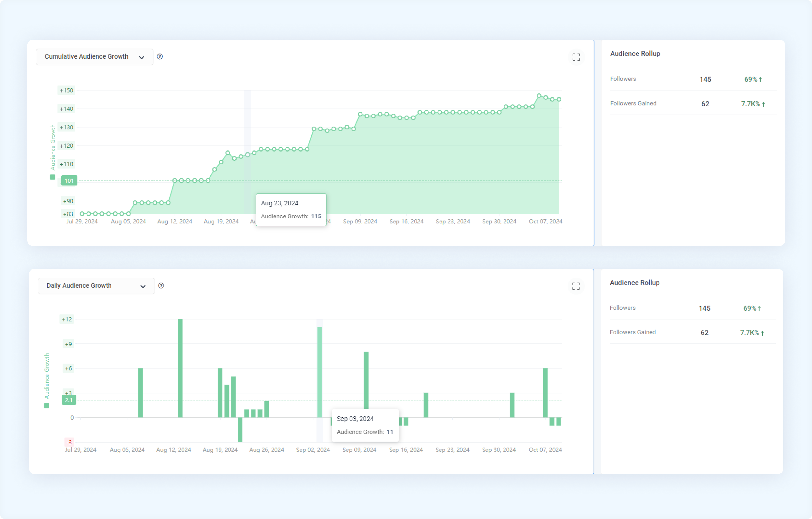Screen dimensions: 812x519
Task: Click the help icon beside Daily Audience Growth
Action: 161,286
